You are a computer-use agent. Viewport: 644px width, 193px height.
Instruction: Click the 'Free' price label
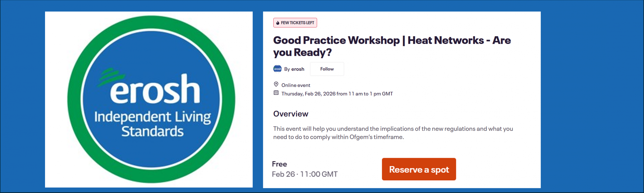coord(279,164)
